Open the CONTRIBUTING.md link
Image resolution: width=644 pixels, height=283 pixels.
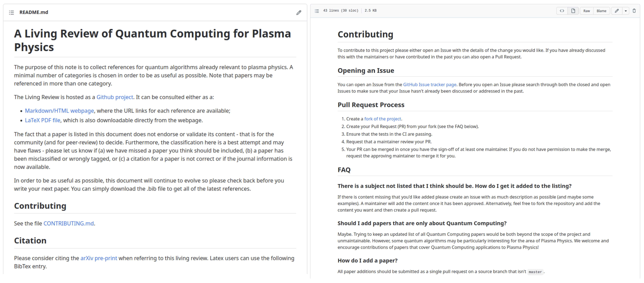pos(68,223)
